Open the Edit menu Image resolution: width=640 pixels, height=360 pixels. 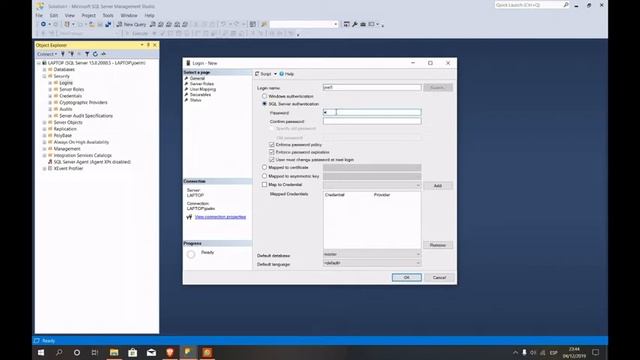(x=54, y=16)
